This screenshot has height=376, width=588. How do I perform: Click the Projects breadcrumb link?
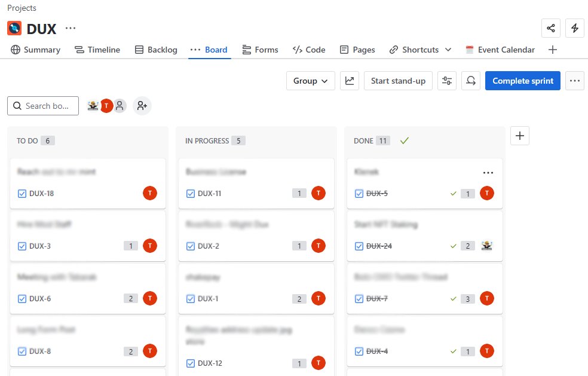[22, 8]
